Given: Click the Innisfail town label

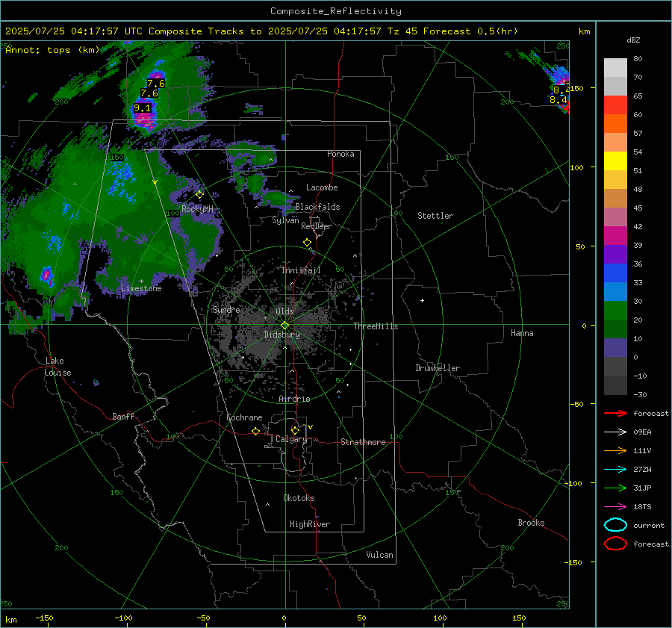Looking at the screenshot, I should click(301, 270).
